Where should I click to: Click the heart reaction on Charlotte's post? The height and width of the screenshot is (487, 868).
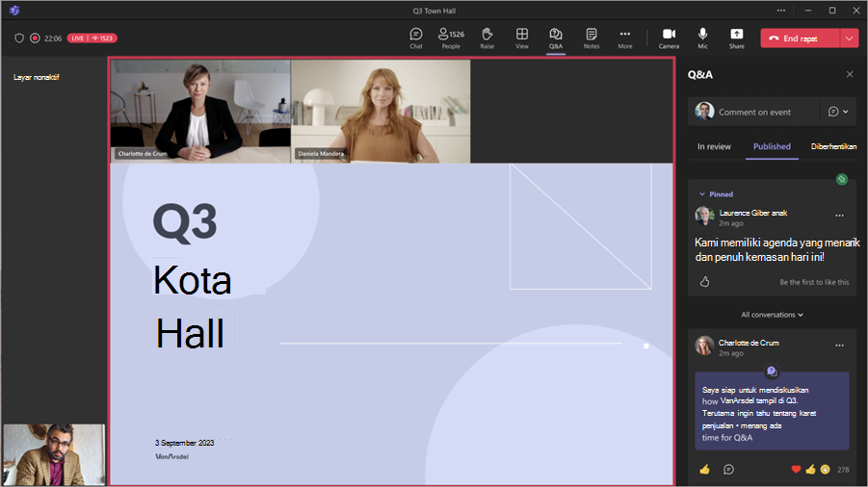pyautogui.click(x=796, y=470)
